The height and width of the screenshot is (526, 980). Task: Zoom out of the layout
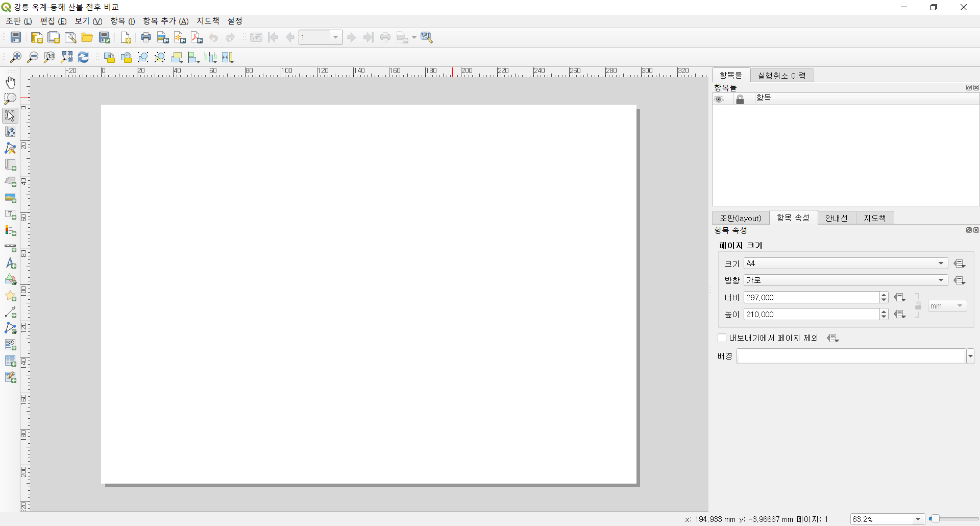coord(33,57)
